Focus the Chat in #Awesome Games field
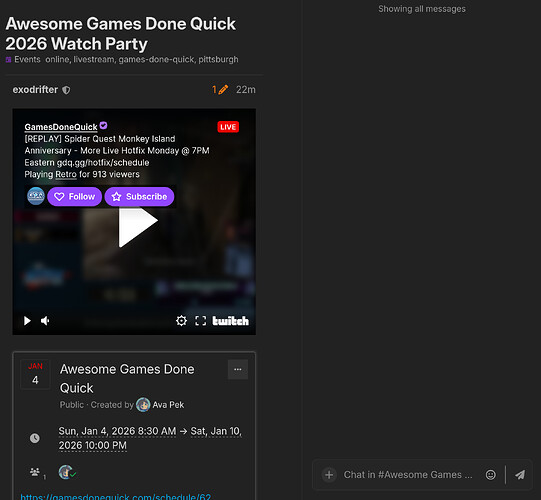This screenshot has width=541, height=500. pyautogui.click(x=408, y=475)
